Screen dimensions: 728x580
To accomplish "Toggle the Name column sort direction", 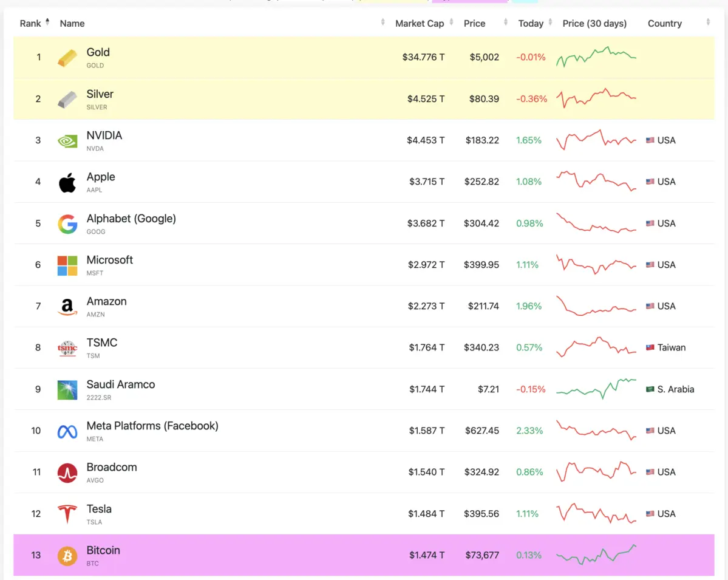I will (381, 22).
